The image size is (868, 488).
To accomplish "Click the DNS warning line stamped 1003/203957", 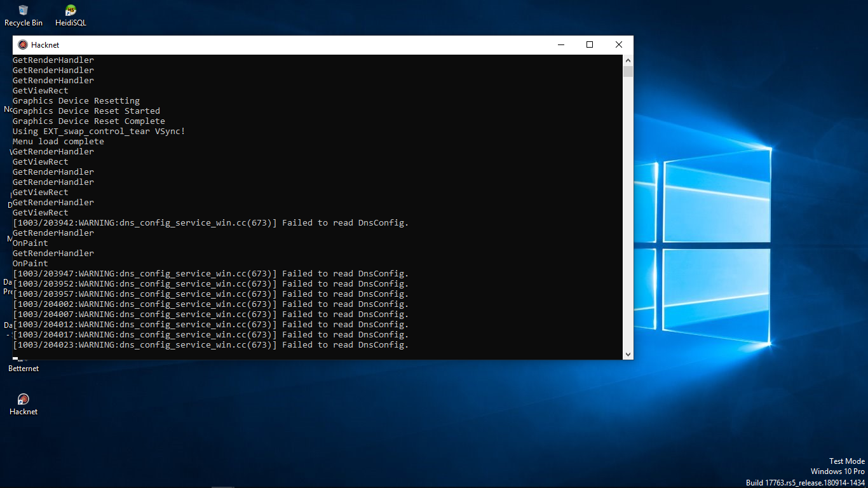I will click(211, 294).
